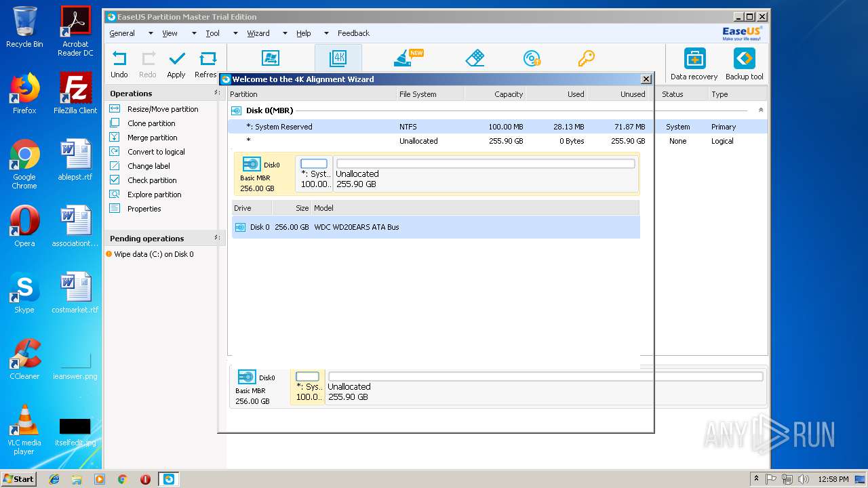This screenshot has height=488, width=868.
Task: Click the Explore partition icon
Action: click(x=115, y=195)
